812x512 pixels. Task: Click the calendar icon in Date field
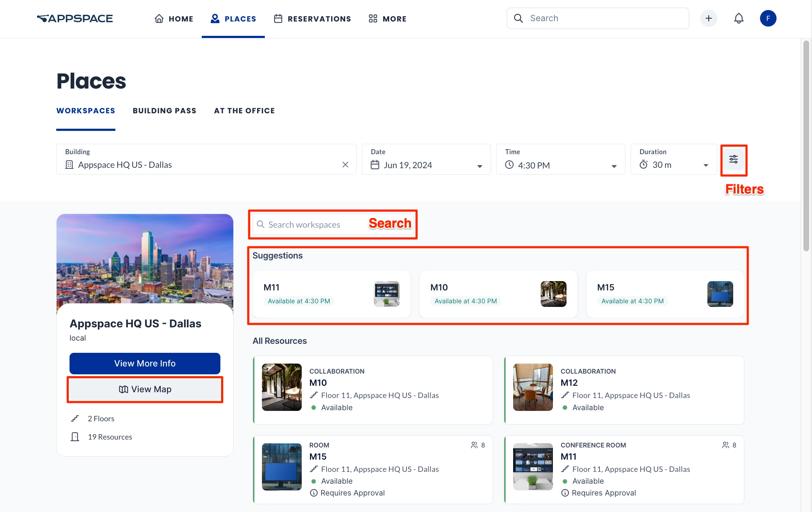coord(375,165)
